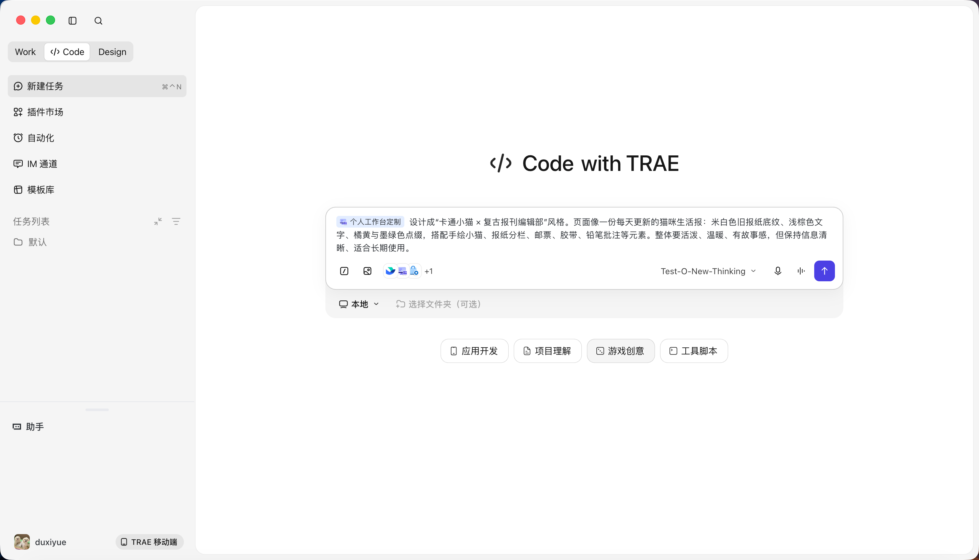Attach an image using the picture icon
The height and width of the screenshot is (560, 979).
367,271
